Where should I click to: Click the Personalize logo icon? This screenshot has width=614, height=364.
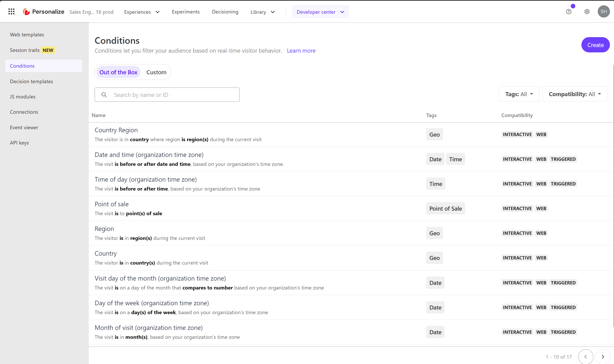pyautogui.click(x=26, y=12)
